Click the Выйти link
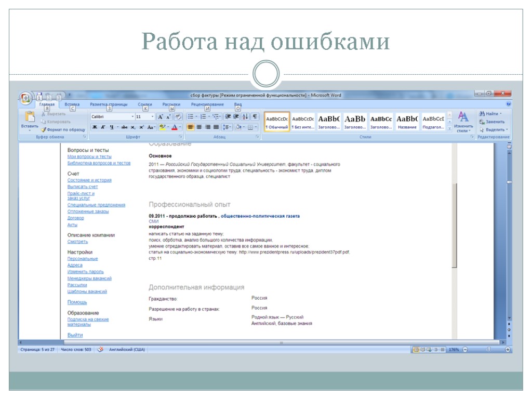Image resolution: width=532 pixels, height=399 pixels. point(75,335)
